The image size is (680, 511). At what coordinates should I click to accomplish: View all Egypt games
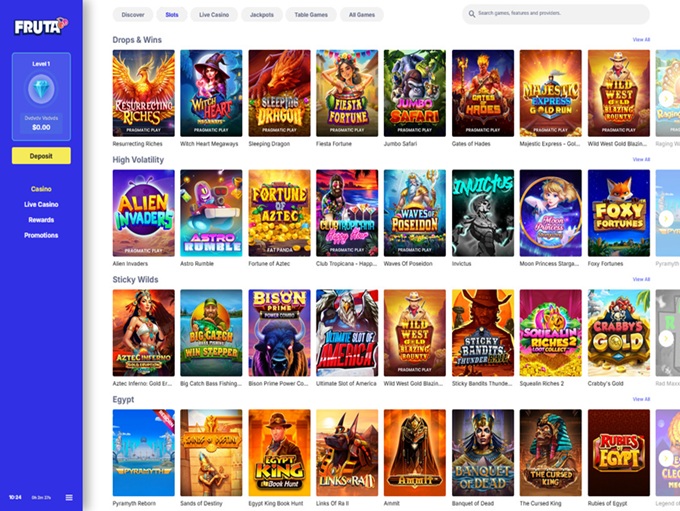point(641,399)
